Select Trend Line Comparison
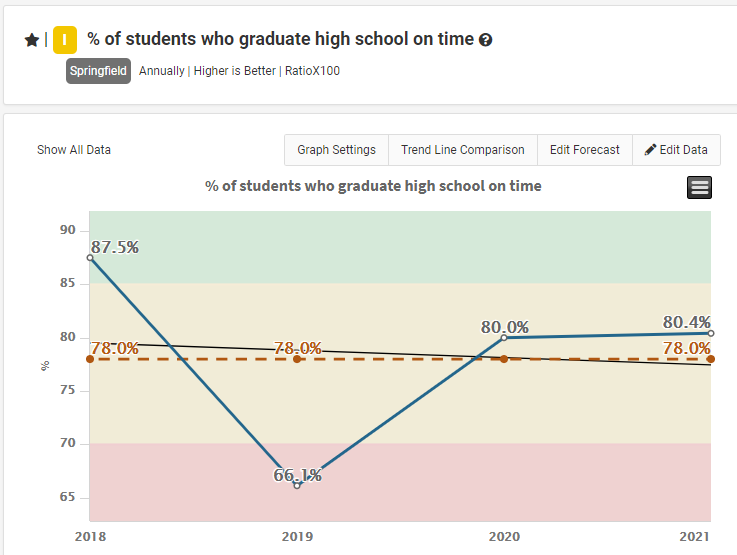The width and height of the screenshot is (737, 555). point(462,150)
